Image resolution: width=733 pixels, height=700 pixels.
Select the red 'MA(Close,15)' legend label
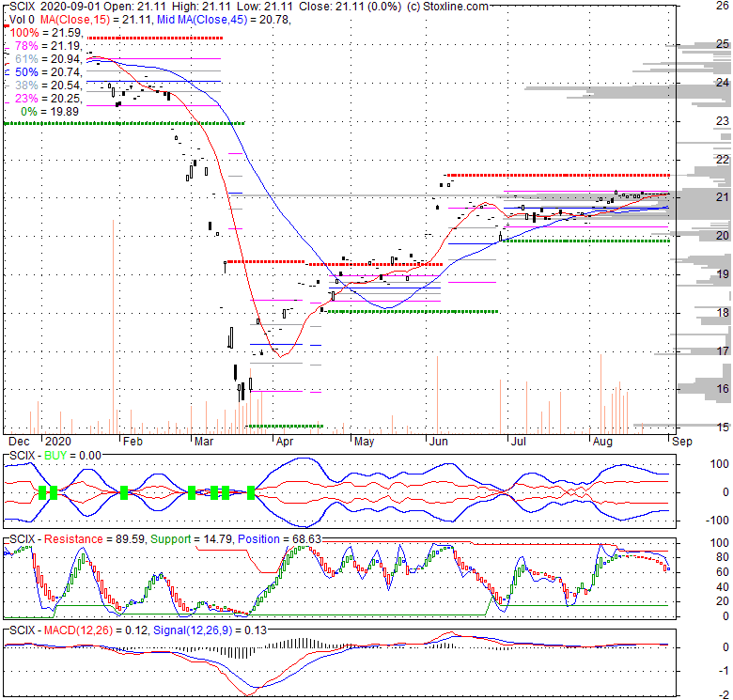point(75,20)
